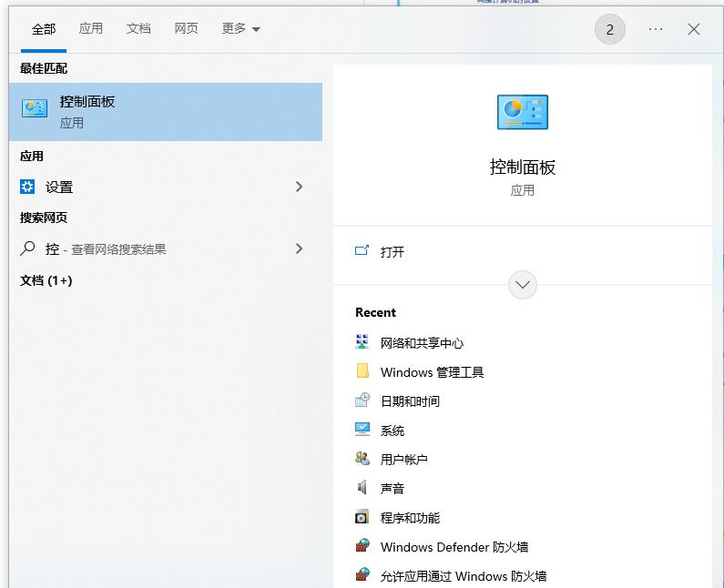Switch to the 文档 tab
The width and height of the screenshot is (724, 588).
[138, 28]
